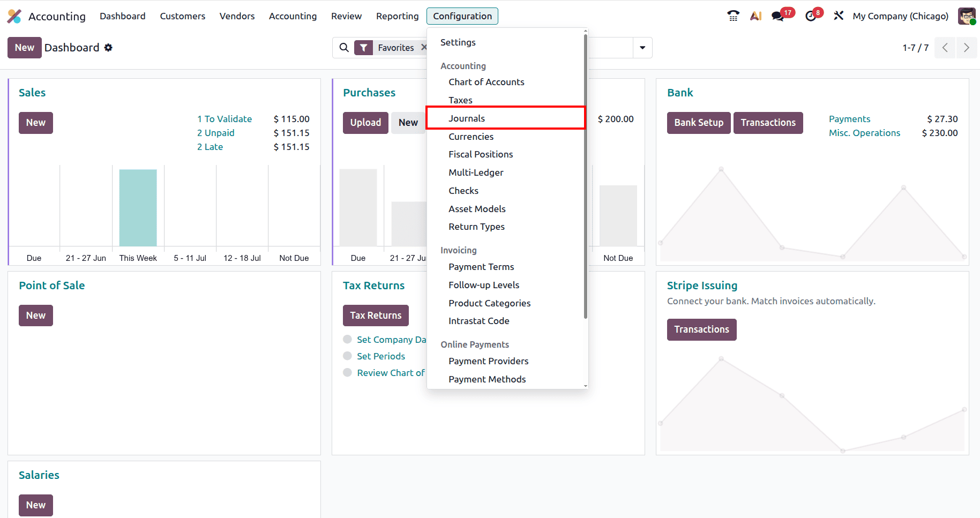The width and height of the screenshot is (980, 518).
Task: Open the debug tools wrench icon
Action: tap(839, 16)
